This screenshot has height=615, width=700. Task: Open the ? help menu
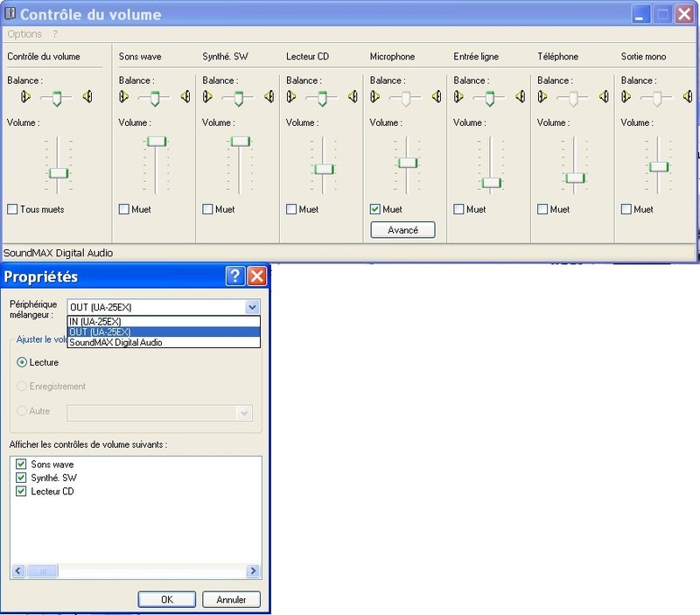coord(55,34)
